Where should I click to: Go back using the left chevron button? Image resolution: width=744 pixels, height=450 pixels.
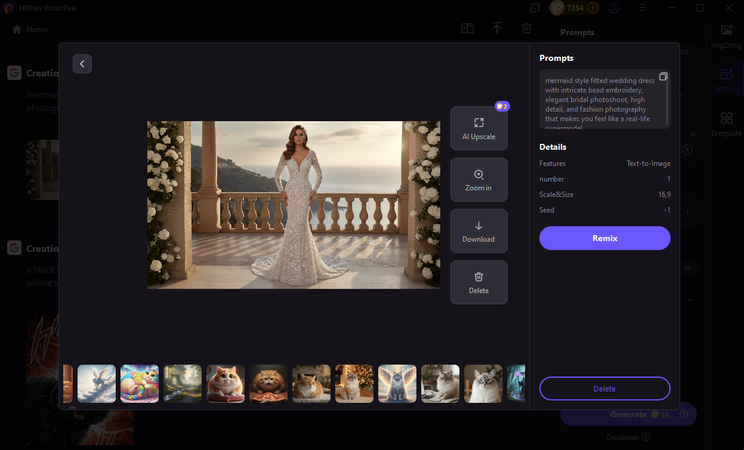pos(82,64)
